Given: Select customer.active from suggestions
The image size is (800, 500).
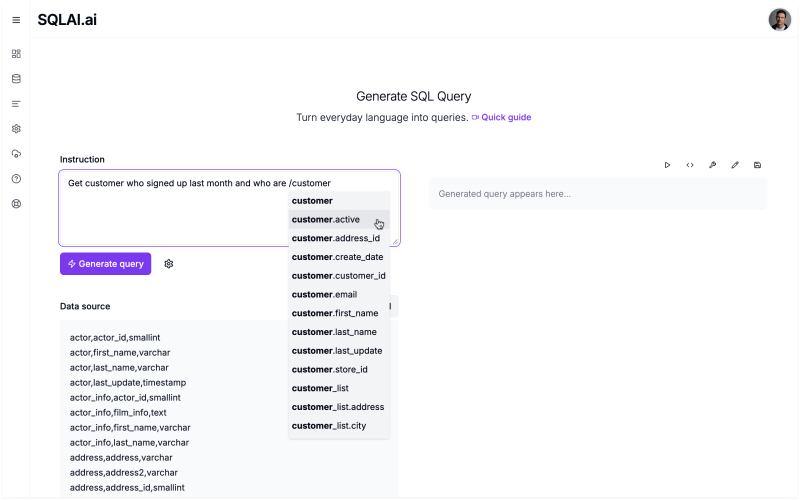Looking at the screenshot, I should 339,219.
